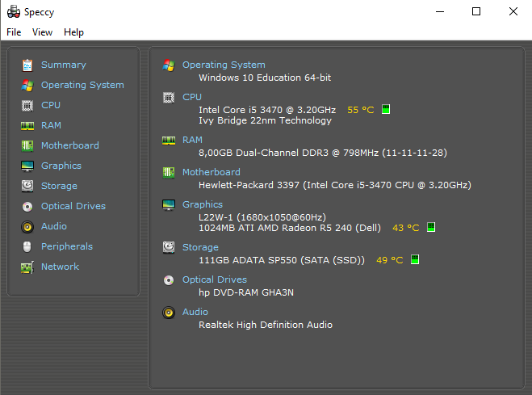Click the Motherboard icon in sidebar
The width and height of the screenshot is (532, 395).
pos(27,145)
